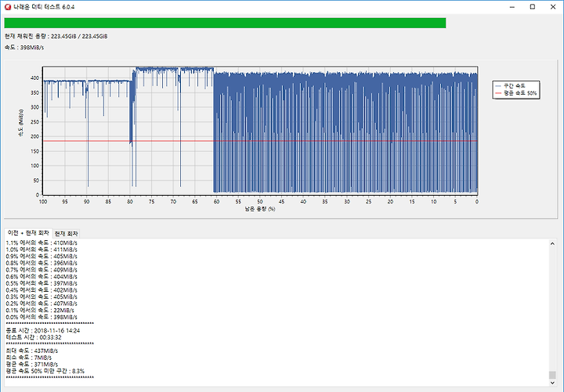Close the 나래온 더티 테스트 window
This screenshot has width=564, height=392.
point(553,7)
